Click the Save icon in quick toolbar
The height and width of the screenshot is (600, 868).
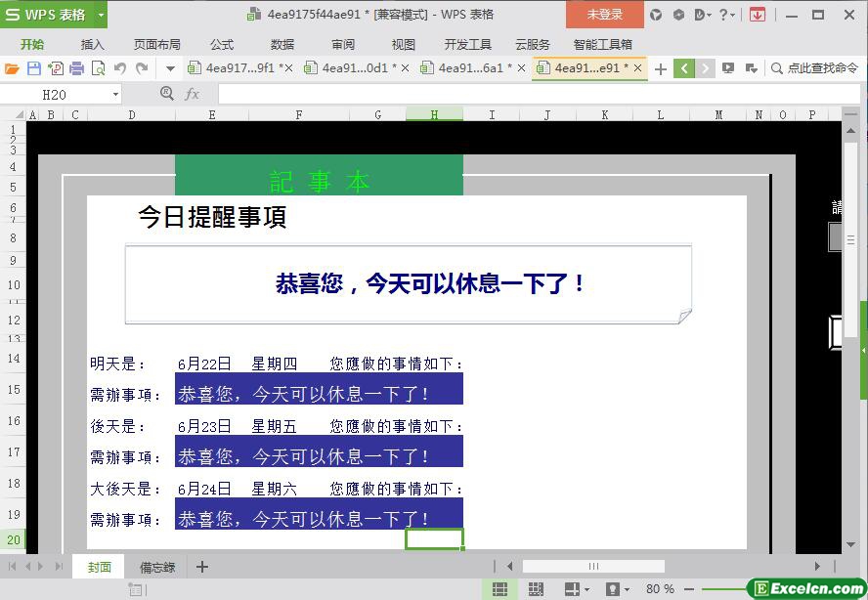34,68
